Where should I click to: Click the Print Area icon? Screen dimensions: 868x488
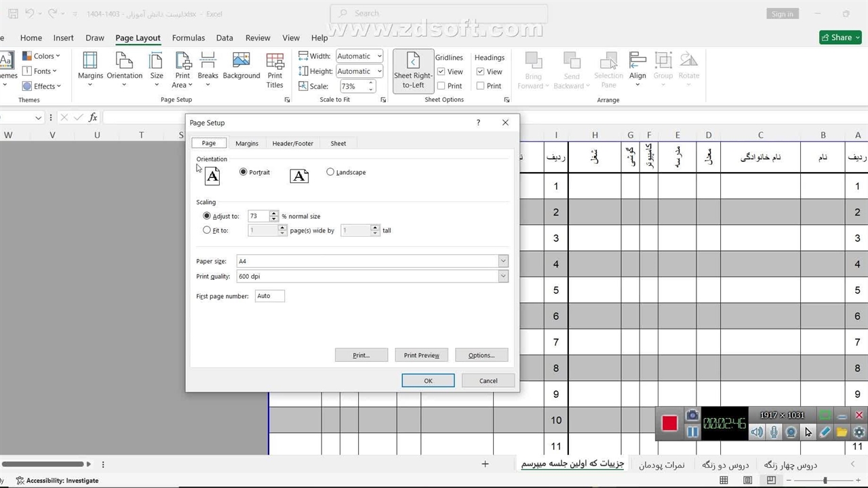182,62
